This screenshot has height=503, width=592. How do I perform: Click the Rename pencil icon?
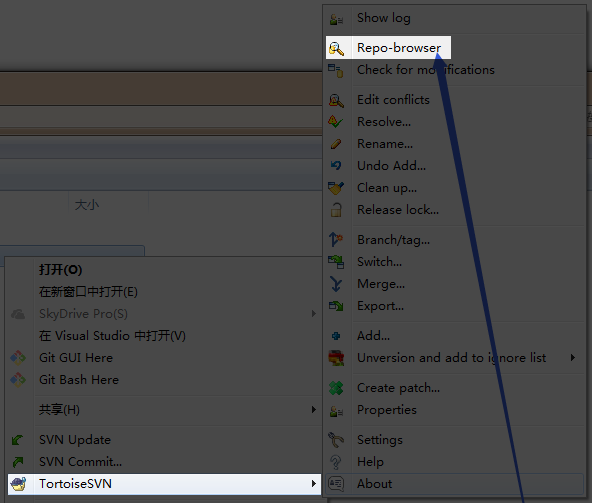click(336, 144)
